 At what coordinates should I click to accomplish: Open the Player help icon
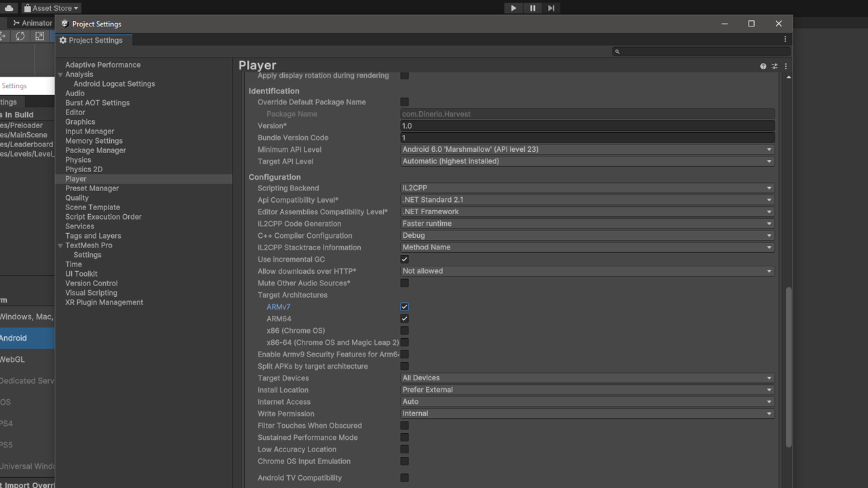[763, 66]
